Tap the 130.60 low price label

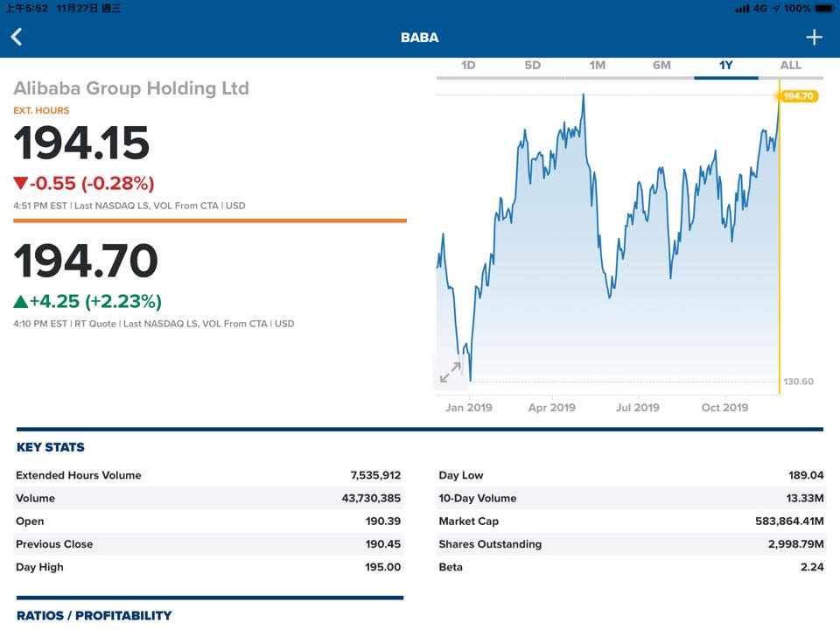click(798, 381)
